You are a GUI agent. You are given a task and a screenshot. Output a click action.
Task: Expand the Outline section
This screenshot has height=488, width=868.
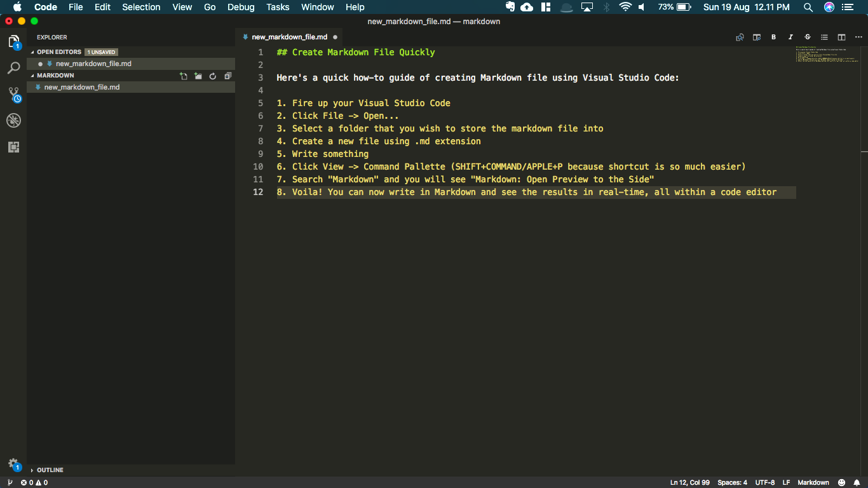(50, 470)
